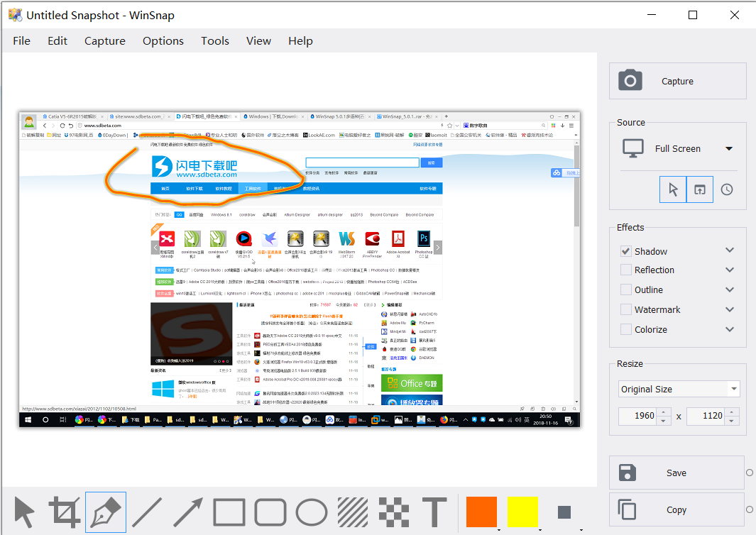This screenshot has height=535, width=756.
Task: Open the Full Screen source dropdown
Action: [x=729, y=148]
